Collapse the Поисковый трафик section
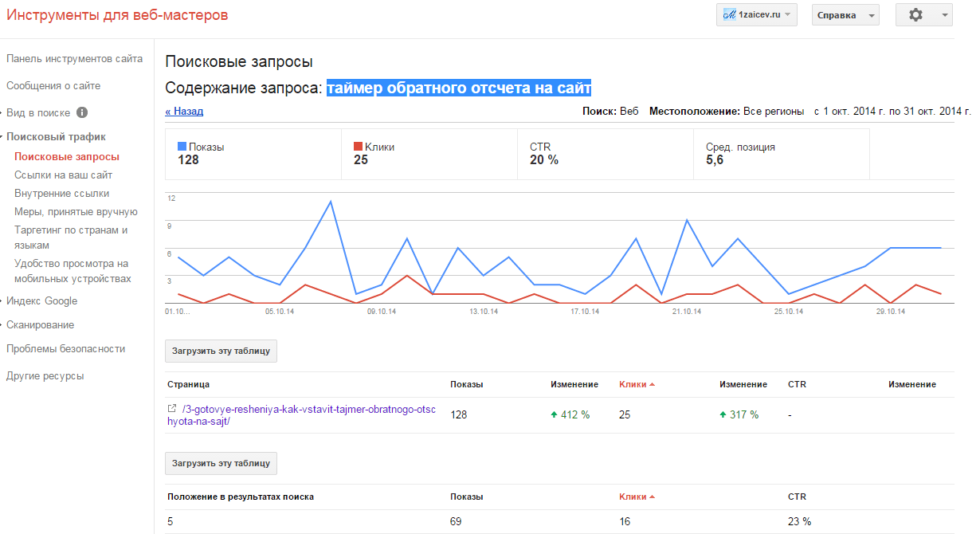 pos(55,137)
